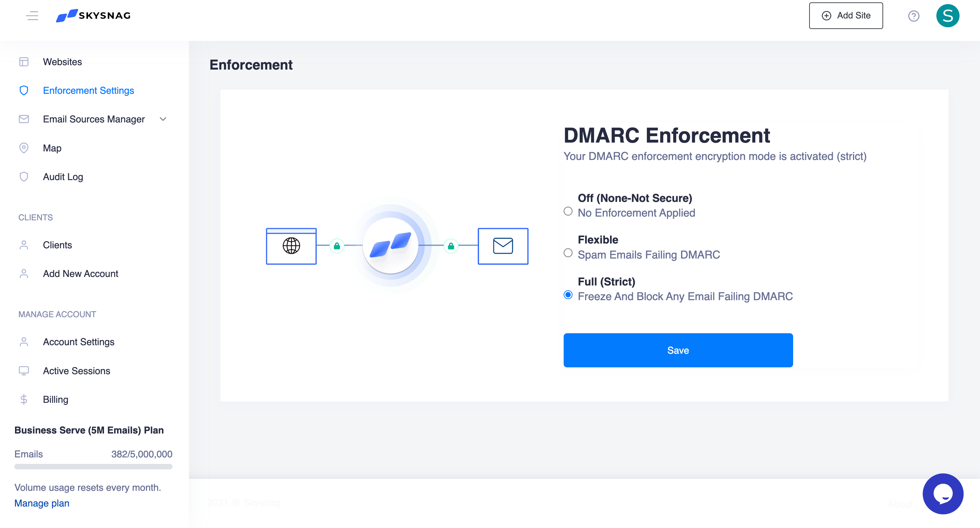Select Off (None-Not Secure) radio option

coord(568,211)
